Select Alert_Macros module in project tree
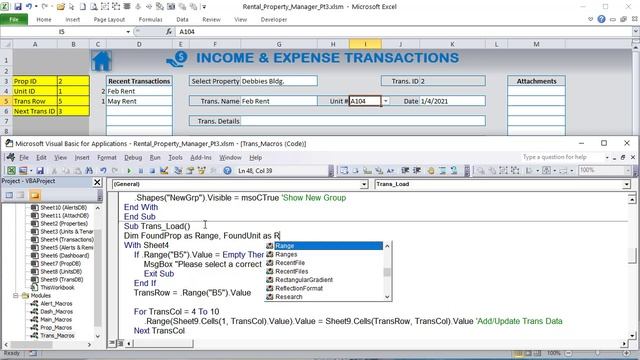 point(56,303)
